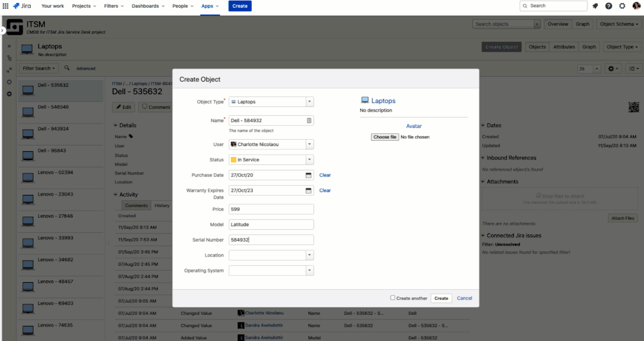Open the Dashboards menu
Image resolution: width=644 pixels, height=341 pixels.
[x=148, y=6]
